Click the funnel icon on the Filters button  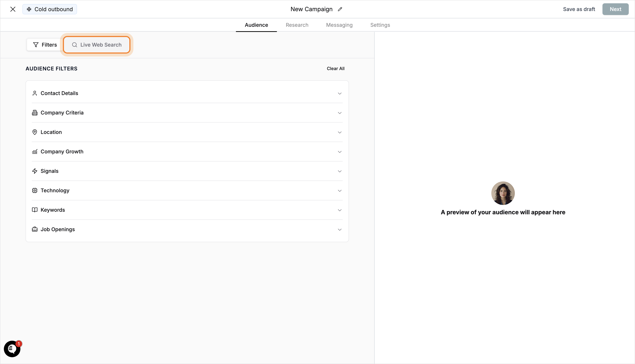point(35,45)
